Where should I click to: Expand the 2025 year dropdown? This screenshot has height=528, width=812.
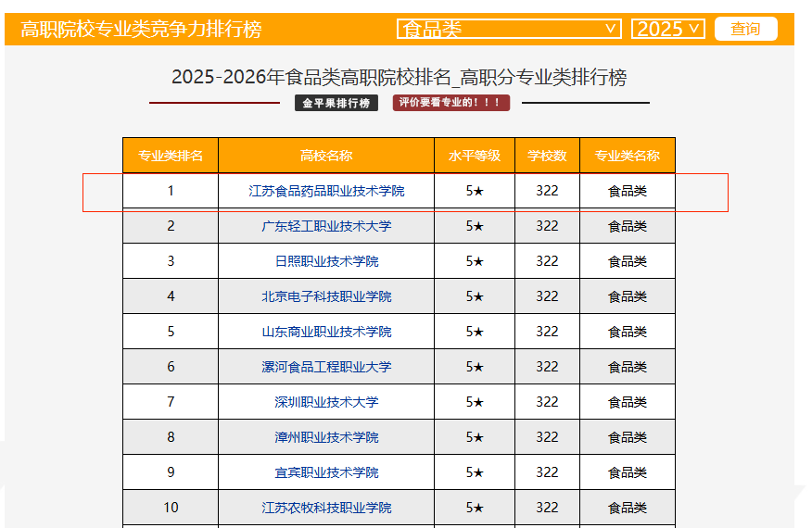point(668,29)
